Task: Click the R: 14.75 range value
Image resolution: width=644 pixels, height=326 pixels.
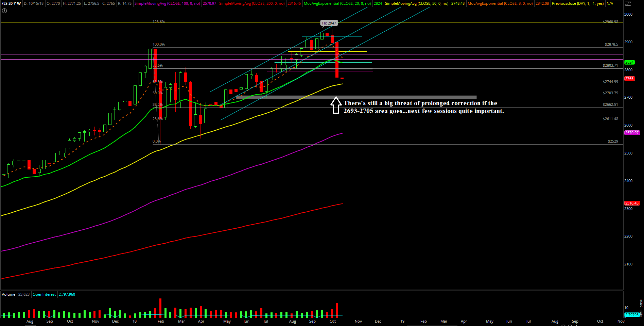Action: 125,3
